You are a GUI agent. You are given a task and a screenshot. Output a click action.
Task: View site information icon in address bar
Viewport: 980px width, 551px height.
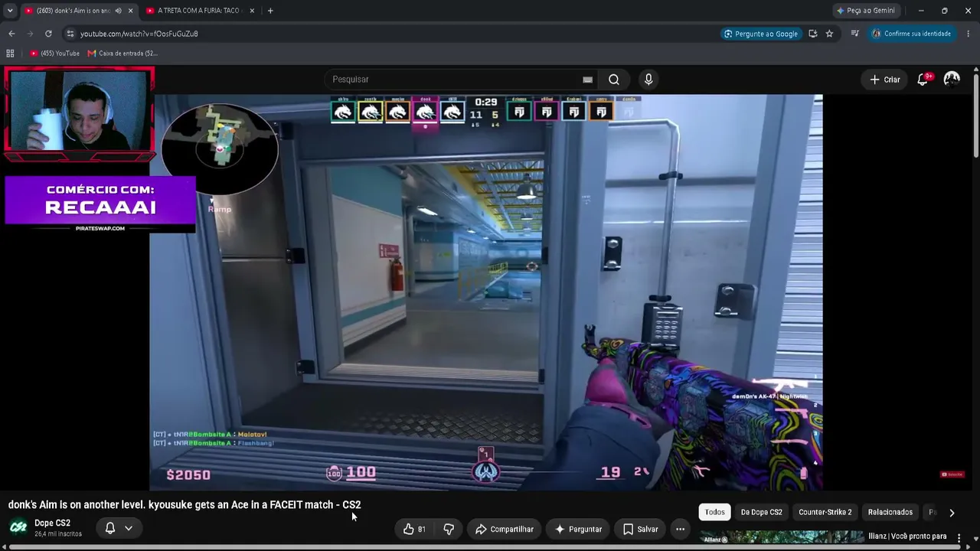coord(70,34)
